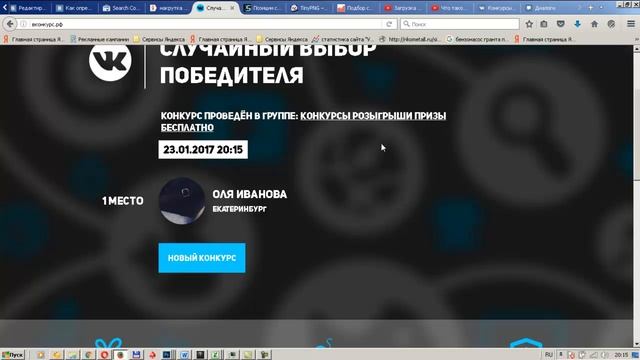The image size is (640, 360).
Task: Bookmark this page with the star icon
Action: click(x=529, y=24)
